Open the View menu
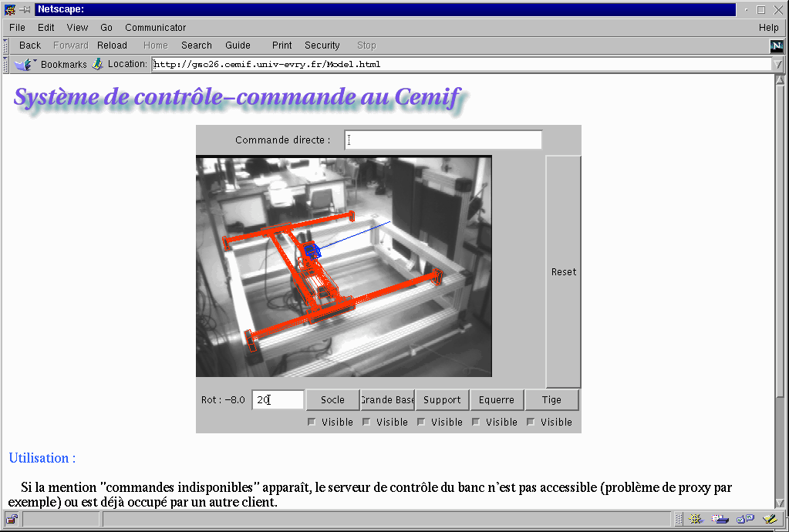 (77, 27)
